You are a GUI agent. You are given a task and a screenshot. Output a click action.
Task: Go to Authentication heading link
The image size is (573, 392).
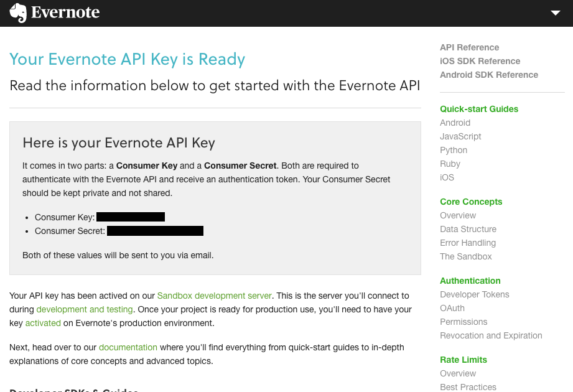(470, 281)
